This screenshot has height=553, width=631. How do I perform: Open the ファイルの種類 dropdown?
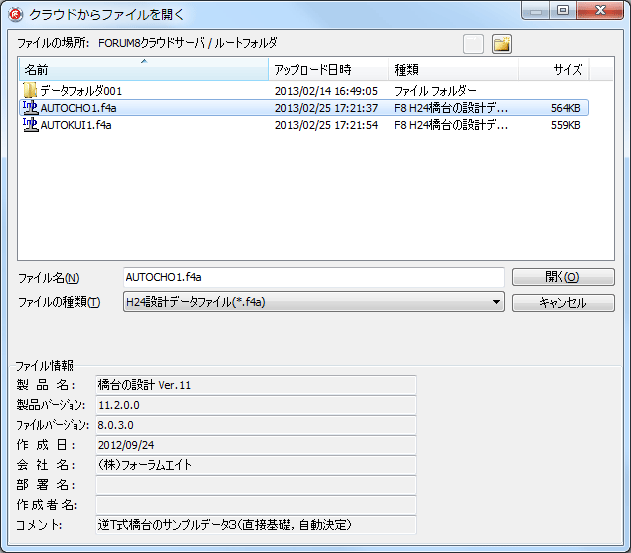(x=313, y=302)
